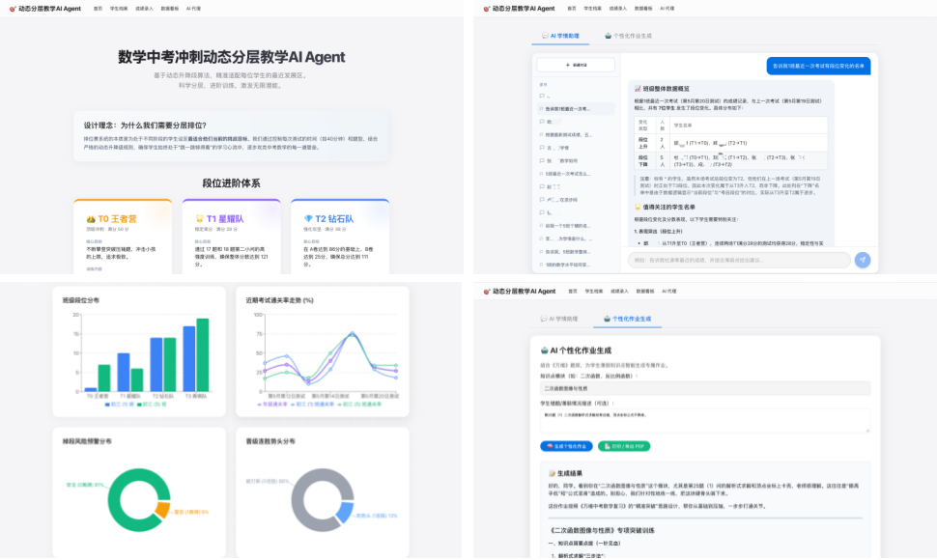937x560 pixels.
Task: Open 数据看板 in top-left navigation bar
Action: 170,9
